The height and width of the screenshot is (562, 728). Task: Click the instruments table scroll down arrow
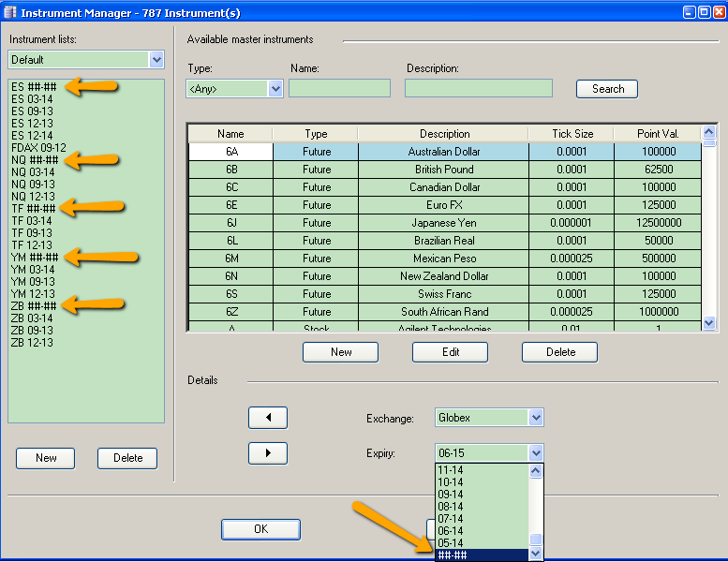pyautogui.click(x=709, y=322)
